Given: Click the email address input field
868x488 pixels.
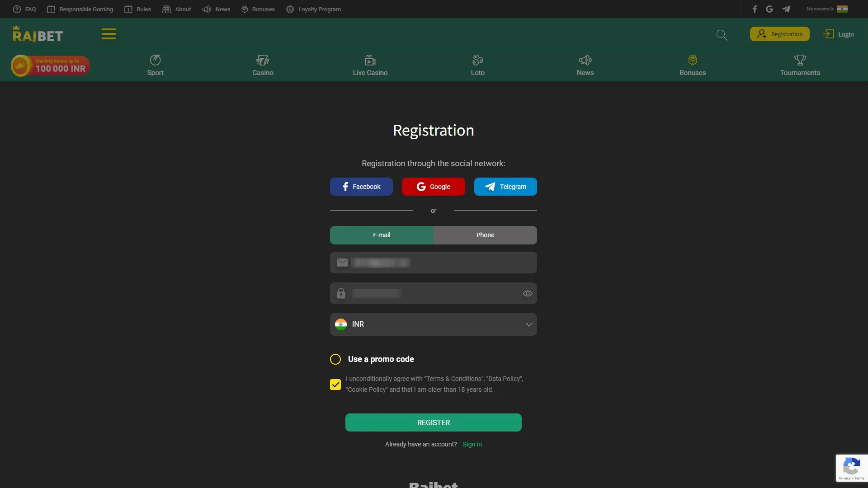Looking at the screenshot, I should pos(434,262).
